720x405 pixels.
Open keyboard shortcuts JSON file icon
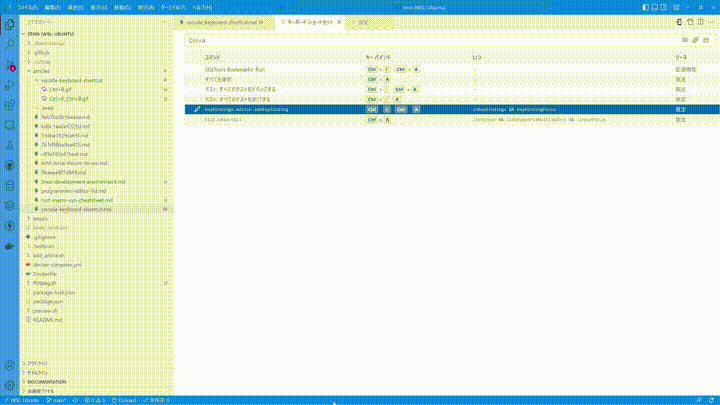[x=679, y=22]
